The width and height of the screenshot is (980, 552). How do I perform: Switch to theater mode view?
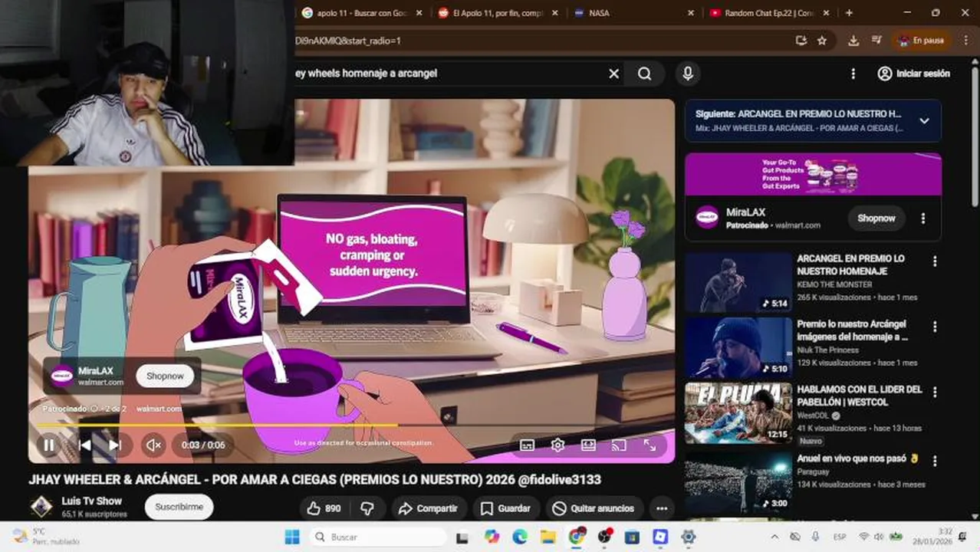click(588, 445)
